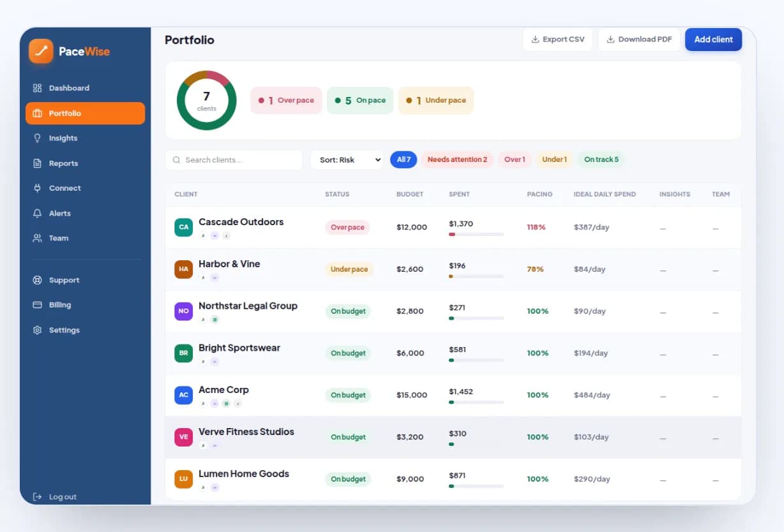Open Northstar Legal Group client
This screenshot has height=532, width=784.
click(248, 306)
